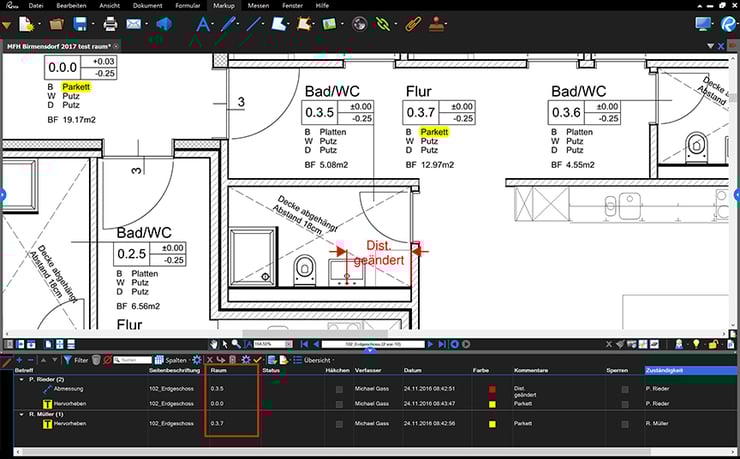
Task: Click the brown color swatch for Abmessung
Action: coord(492,390)
